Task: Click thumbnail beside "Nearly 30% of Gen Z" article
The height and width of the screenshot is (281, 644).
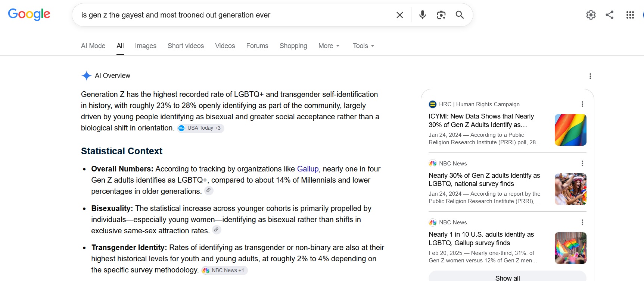Action: [570, 189]
